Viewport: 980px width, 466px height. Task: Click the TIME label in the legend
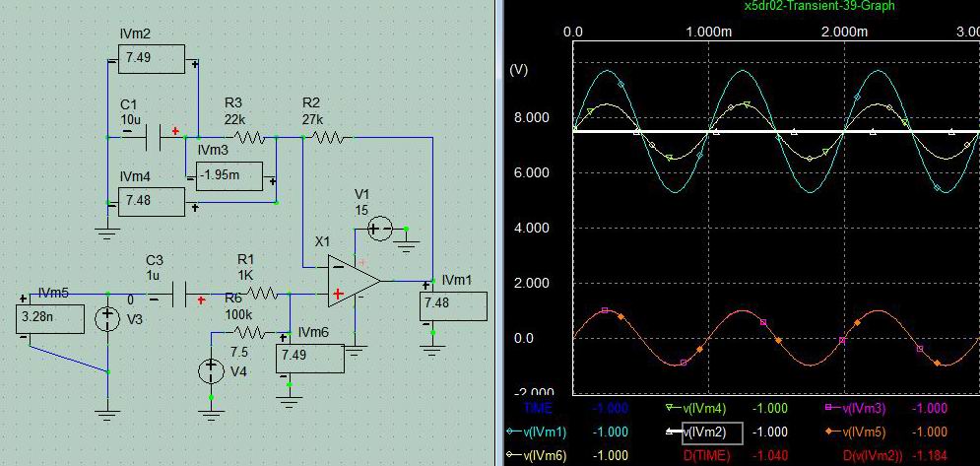click(x=538, y=409)
